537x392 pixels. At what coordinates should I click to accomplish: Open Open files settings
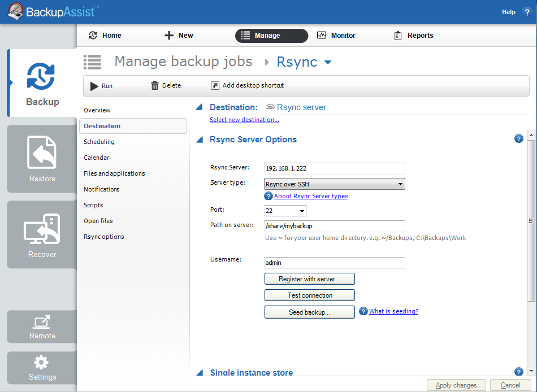pos(98,220)
